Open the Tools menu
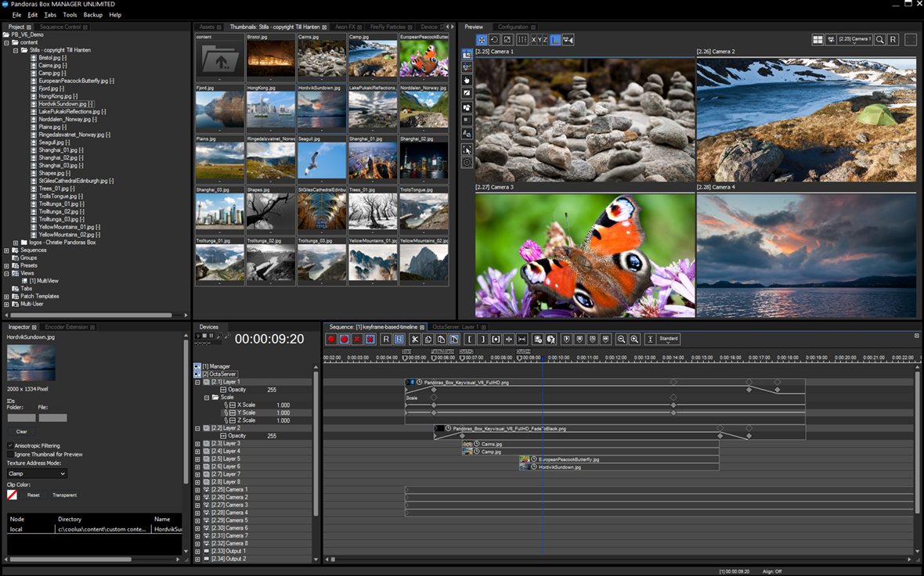Image resolution: width=924 pixels, height=576 pixels. pyautogui.click(x=70, y=15)
